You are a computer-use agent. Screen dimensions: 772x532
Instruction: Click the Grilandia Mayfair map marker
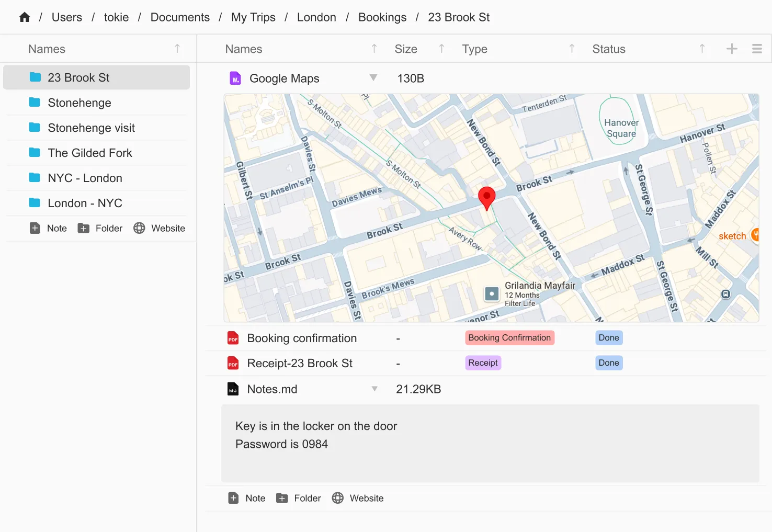tap(492, 293)
